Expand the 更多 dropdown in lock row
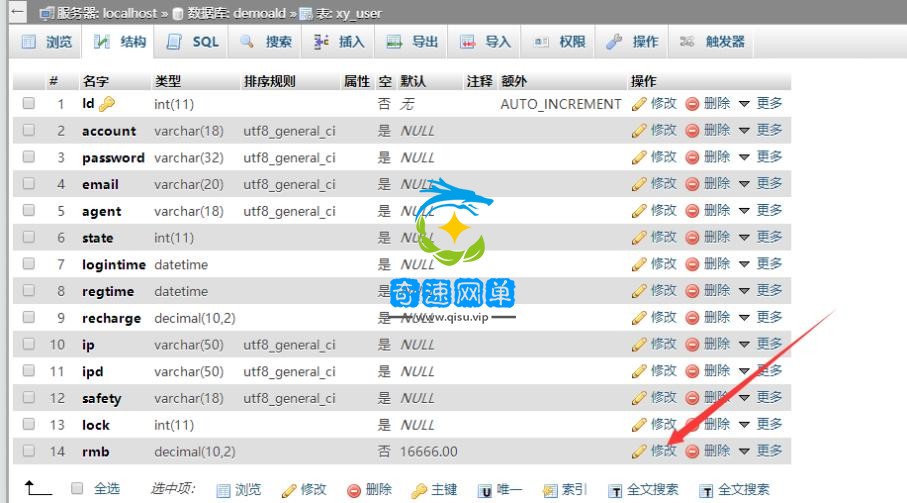 [761, 424]
